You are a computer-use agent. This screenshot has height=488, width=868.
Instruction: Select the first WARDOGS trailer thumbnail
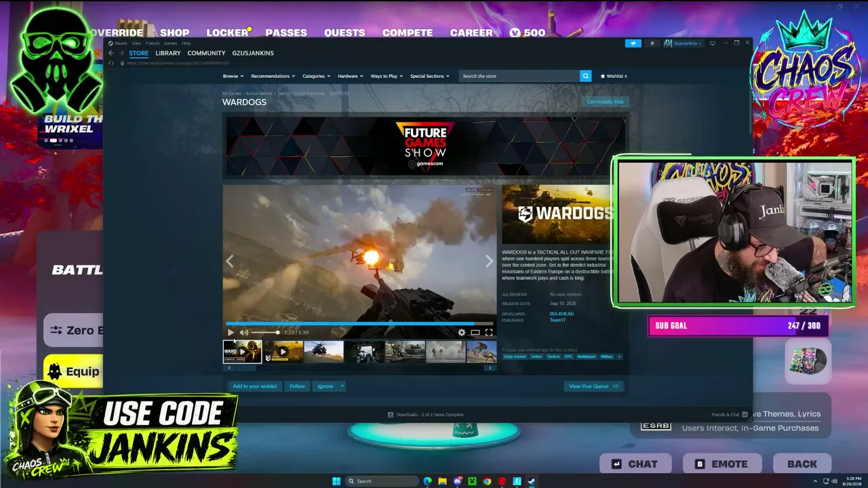(x=242, y=352)
